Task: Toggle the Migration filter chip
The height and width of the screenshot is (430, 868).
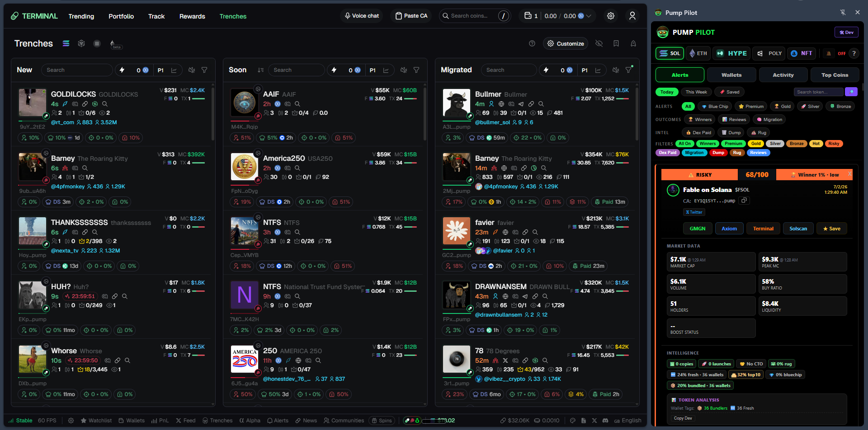Action: click(694, 153)
